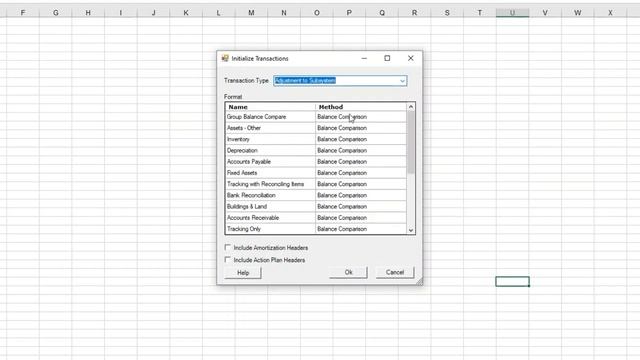Select the Tracking Only format row
Screen dimensions: 640x360
tap(316, 229)
